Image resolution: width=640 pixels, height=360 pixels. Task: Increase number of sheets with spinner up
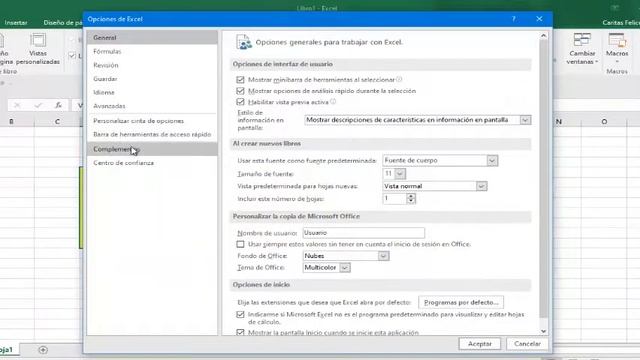(x=411, y=196)
